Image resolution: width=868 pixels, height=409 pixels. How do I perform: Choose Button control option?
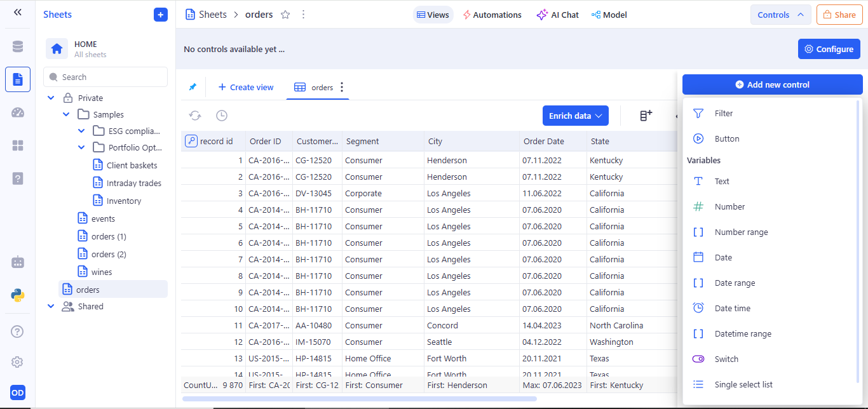tap(770, 138)
